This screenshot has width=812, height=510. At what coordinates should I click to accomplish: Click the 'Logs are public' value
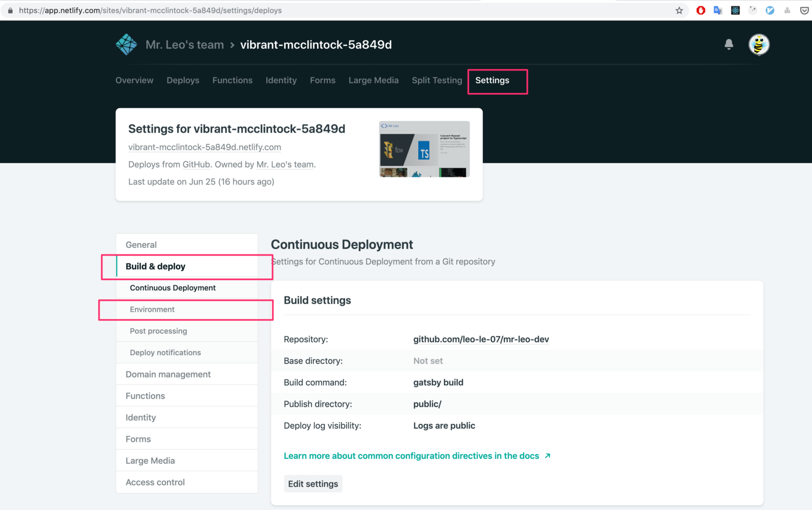coord(444,426)
